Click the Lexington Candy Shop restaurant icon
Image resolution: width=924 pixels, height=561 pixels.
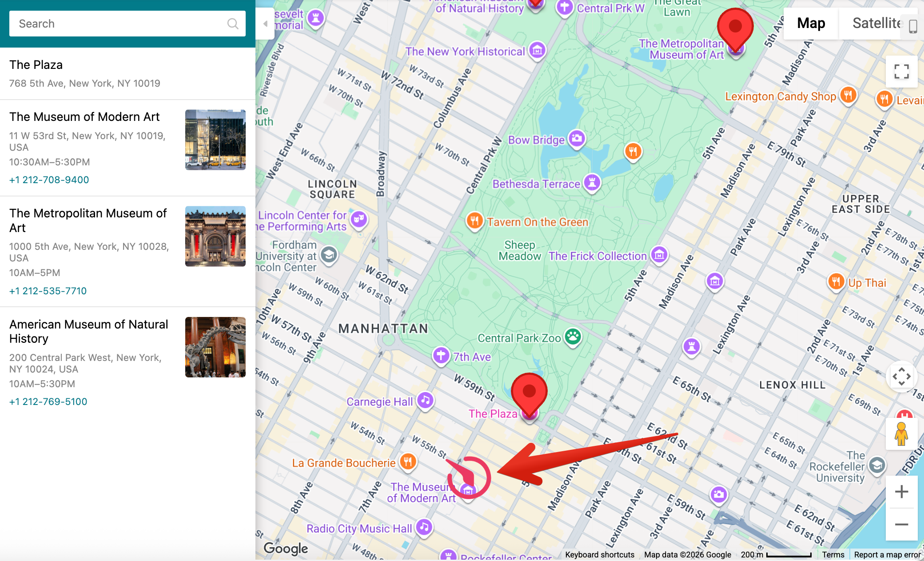848,95
